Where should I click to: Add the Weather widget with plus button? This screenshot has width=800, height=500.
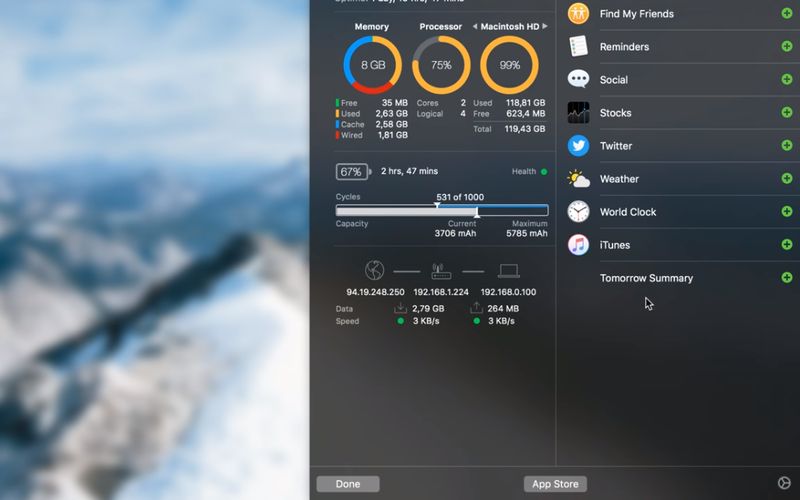[x=787, y=178]
